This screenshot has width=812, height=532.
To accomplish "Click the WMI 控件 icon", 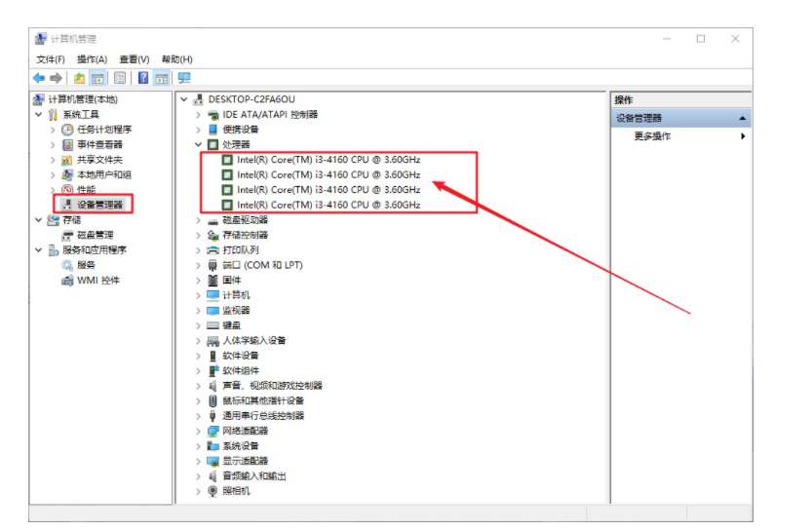I will pyautogui.click(x=67, y=281).
